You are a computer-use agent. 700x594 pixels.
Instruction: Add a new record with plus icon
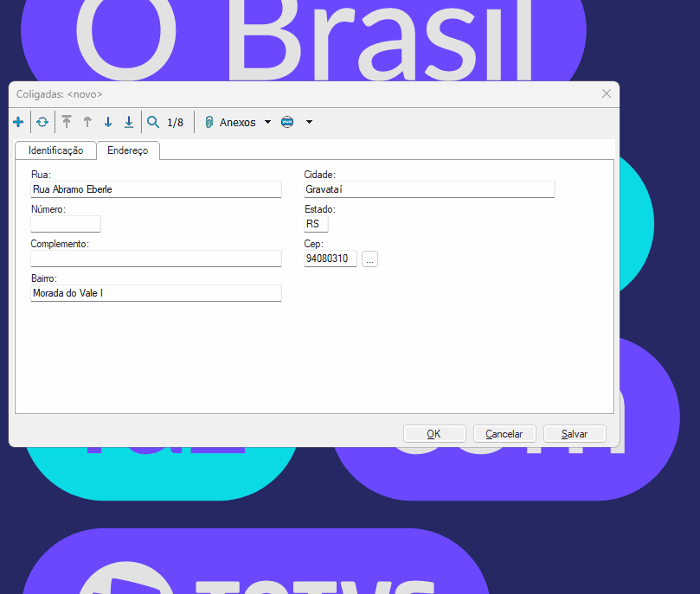pyautogui.click(x=18, y=122)
